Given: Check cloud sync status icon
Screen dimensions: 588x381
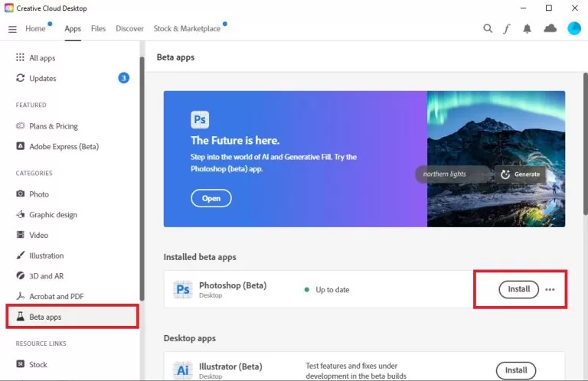Looking at the screenshot, I should point(550,29).
